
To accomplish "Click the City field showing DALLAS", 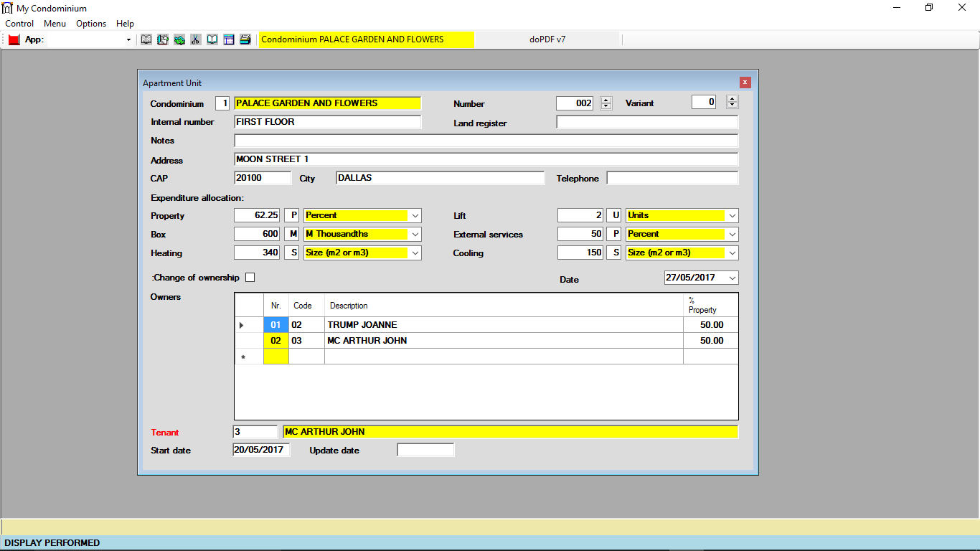I will [440, 178].
